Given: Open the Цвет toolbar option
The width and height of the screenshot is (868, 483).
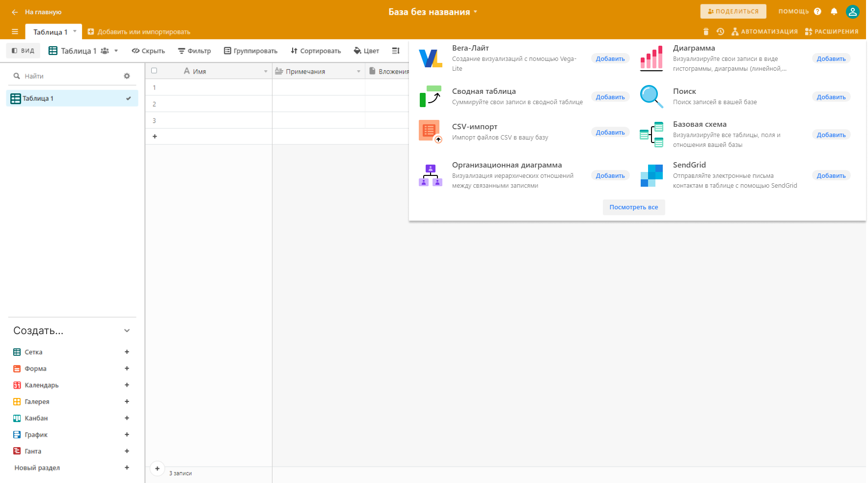Looking at the screenshot, I should 366,51.
